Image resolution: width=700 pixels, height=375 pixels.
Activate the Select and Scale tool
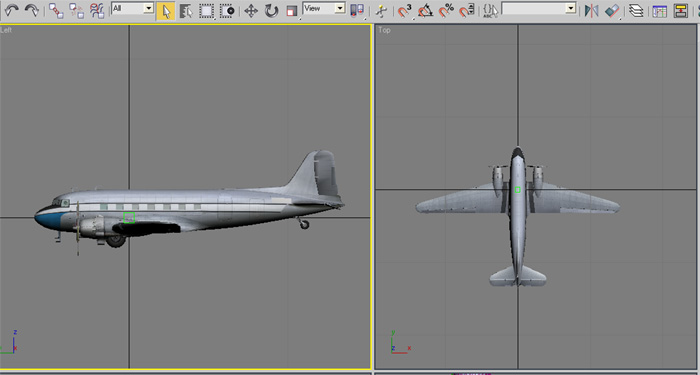click(x=292, y=11)
